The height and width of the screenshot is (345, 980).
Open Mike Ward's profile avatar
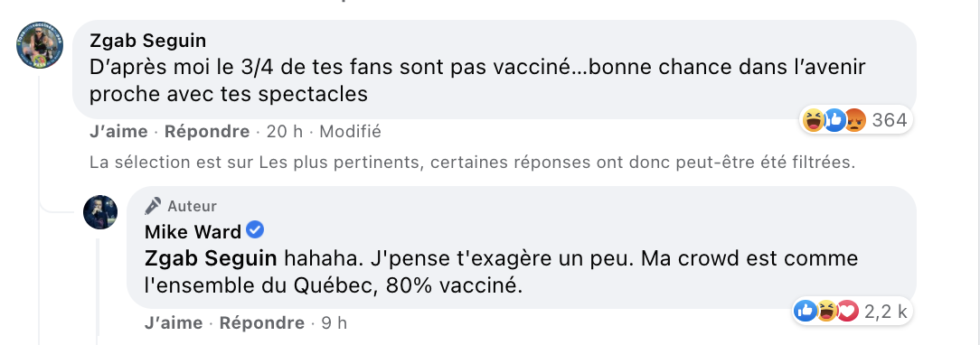point(100,212)
